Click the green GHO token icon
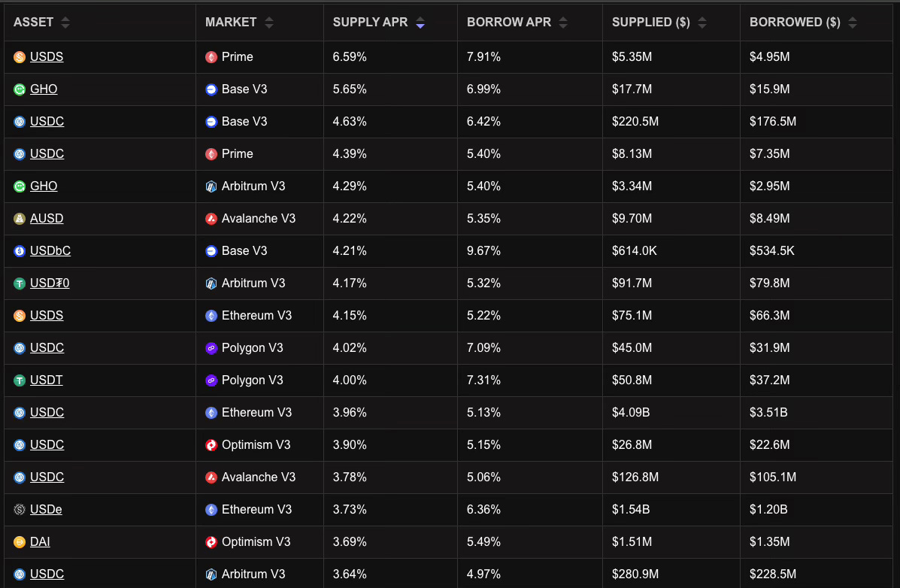 (x=18, y=89)
